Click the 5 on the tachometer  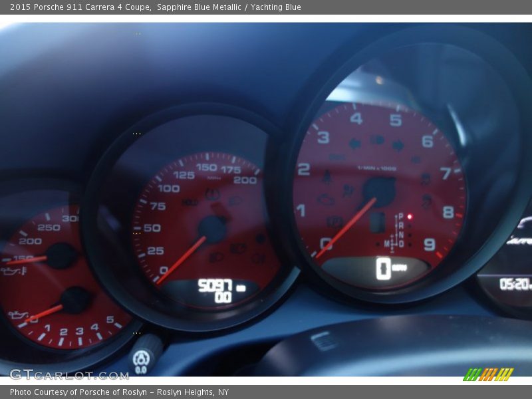[396, 120]
